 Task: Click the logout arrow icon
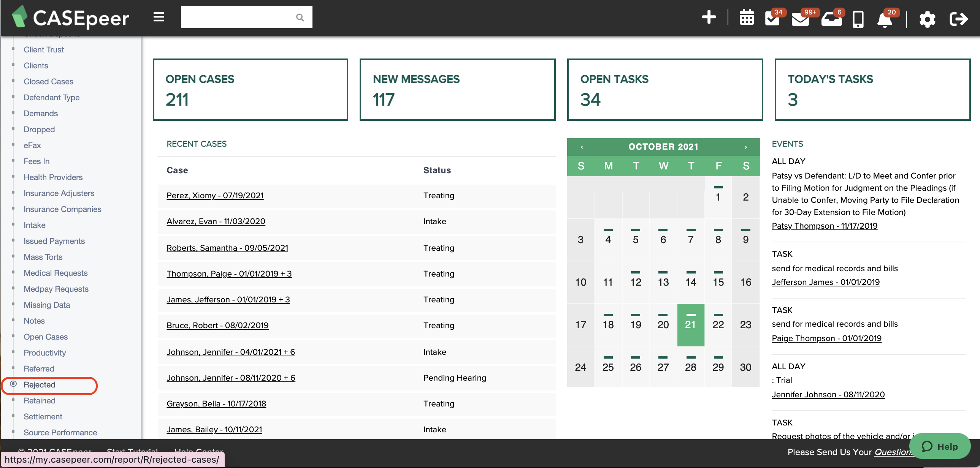(x=958, y=19)
